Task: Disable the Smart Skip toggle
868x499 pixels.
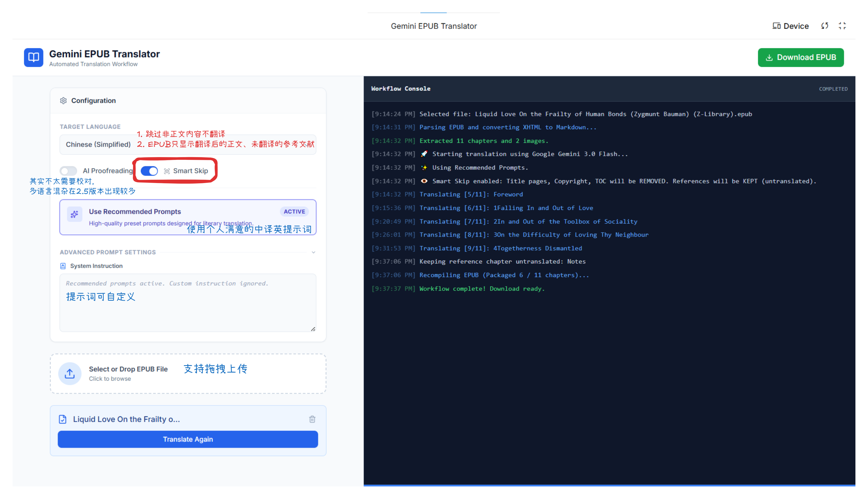Action: 149,171
